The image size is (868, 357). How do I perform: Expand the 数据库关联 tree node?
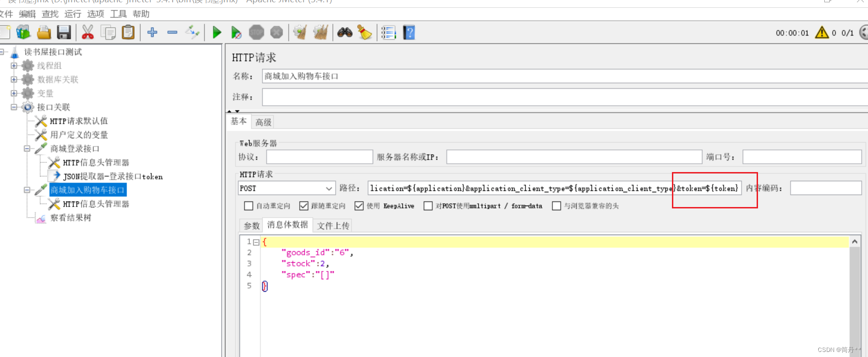point(14,80)
